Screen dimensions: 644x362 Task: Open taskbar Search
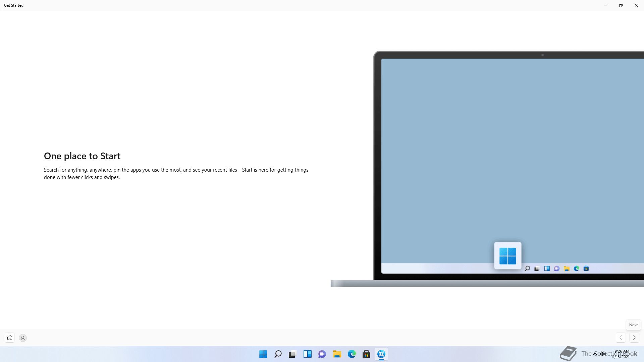click(x=278, y=354)
